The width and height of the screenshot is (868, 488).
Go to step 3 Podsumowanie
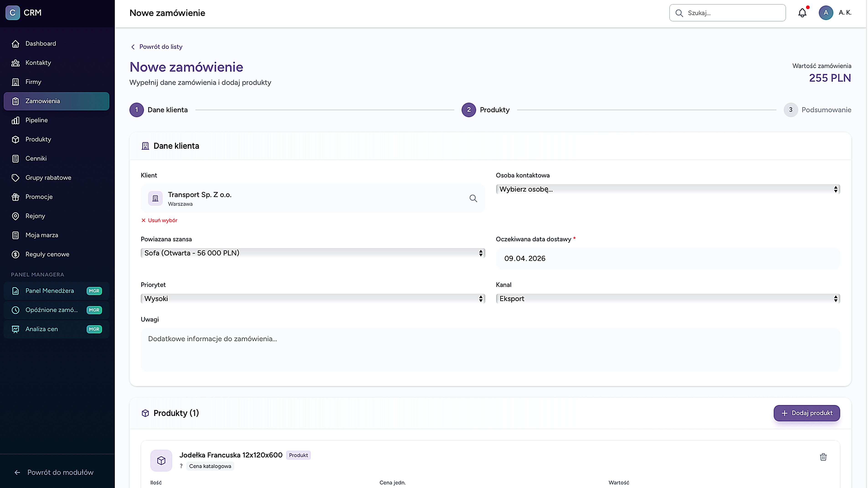pos(817,110)
